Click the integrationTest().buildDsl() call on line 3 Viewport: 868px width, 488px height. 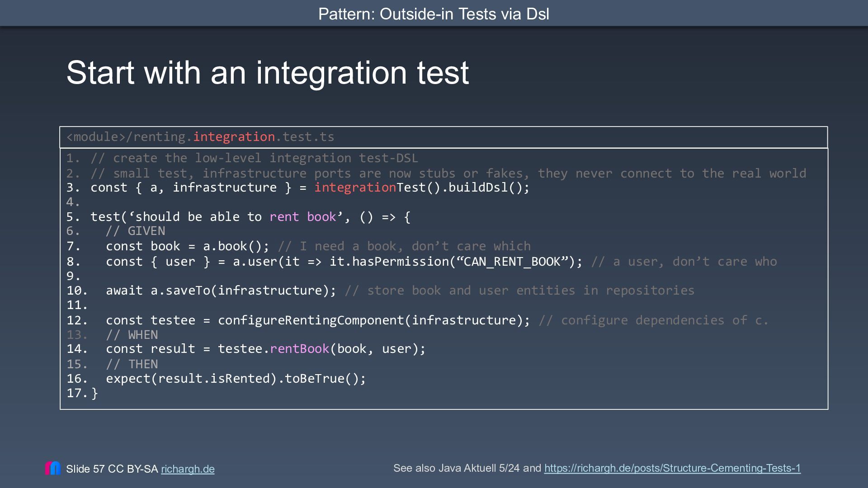(x=422, y=188)
